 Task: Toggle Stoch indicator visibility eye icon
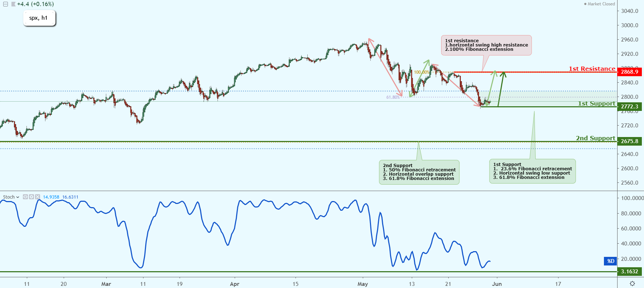pyautogui.click(x=25, y=197)
